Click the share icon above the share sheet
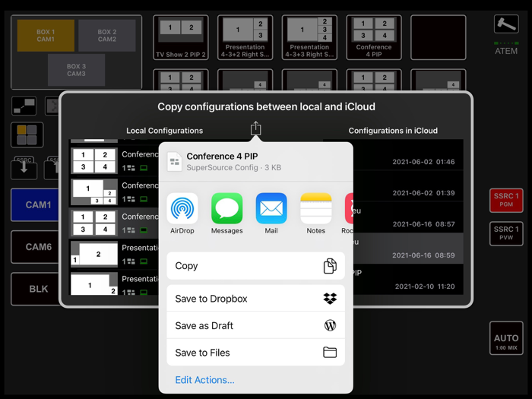 tap(255, 128)
